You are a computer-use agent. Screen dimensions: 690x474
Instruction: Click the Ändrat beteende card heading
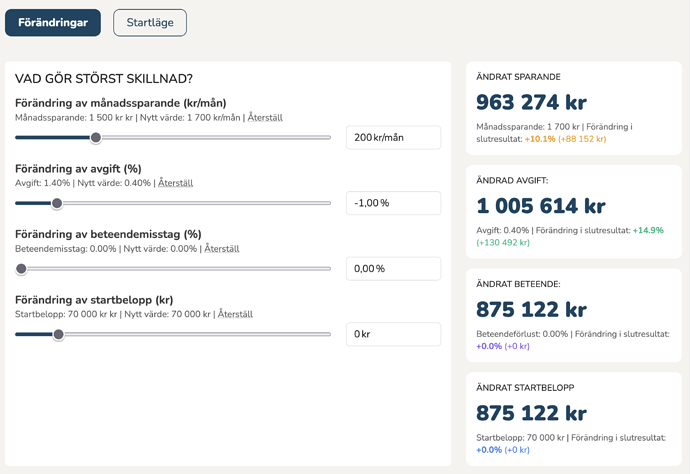(518, 284)
